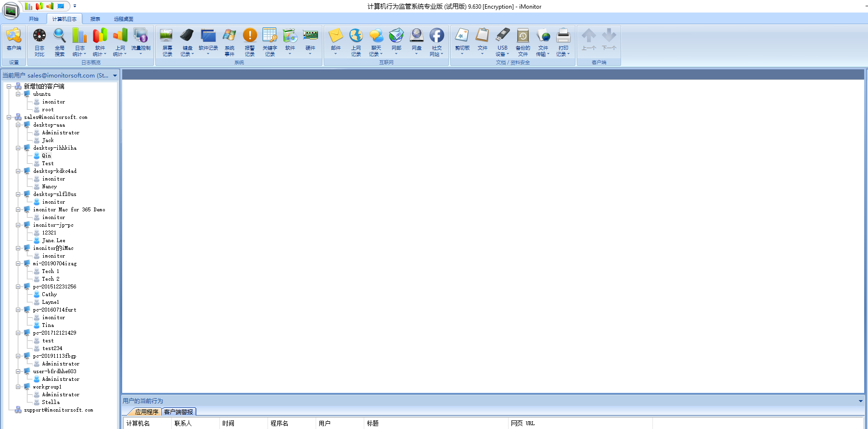868x429 pixels.
Task: Click the monitor icon in quick access toolbar
Action: pos(61,6)
